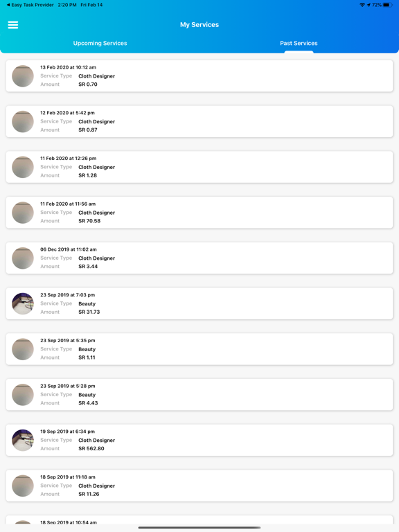Open service with amount SR 562.80
This screenshot has height=532, width=399.
click(199, 440)
